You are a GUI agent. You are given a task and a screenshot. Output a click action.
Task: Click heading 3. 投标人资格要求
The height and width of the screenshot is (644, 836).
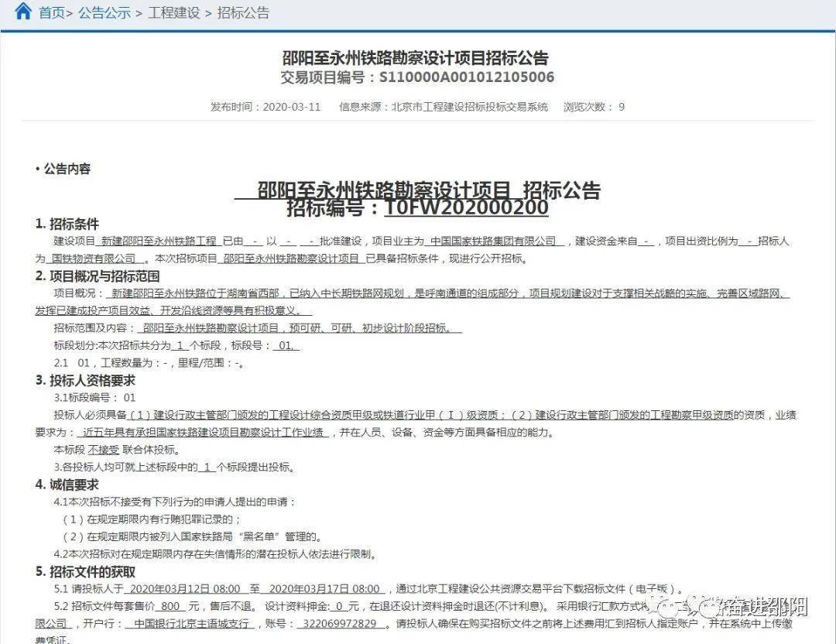85,381
